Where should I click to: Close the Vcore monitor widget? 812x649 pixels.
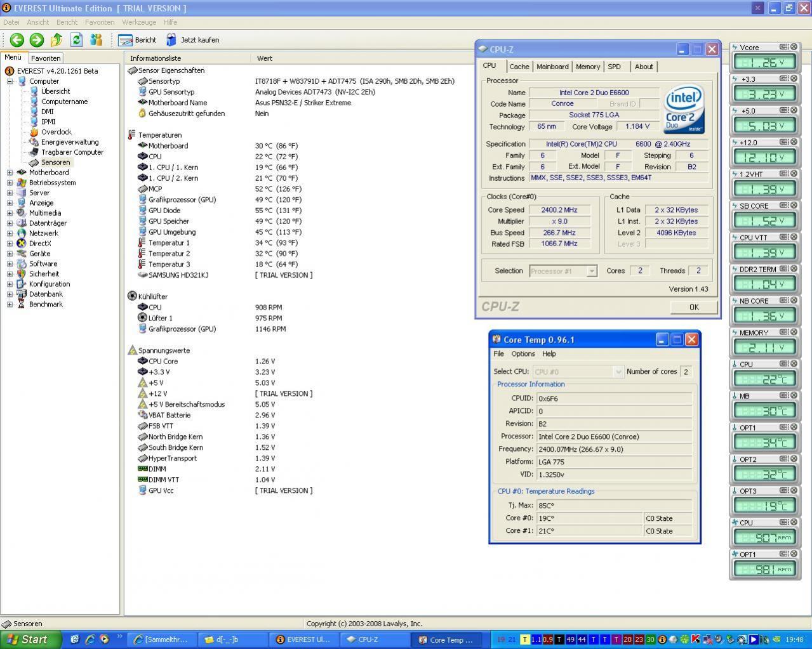pos(794,47)
